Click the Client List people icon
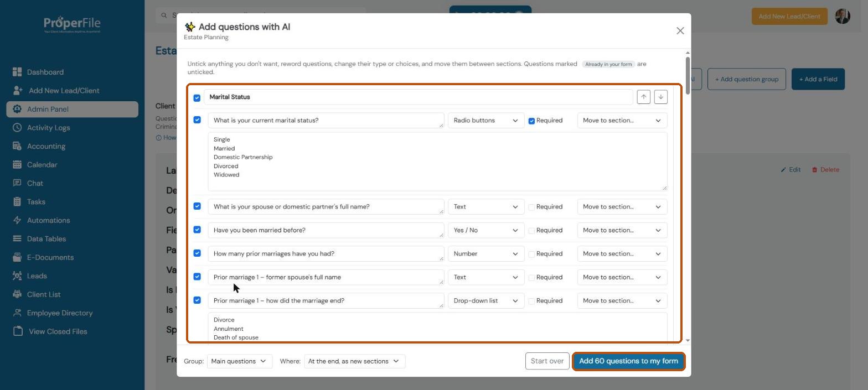The image size is (868, 390). tap(17, 294)
